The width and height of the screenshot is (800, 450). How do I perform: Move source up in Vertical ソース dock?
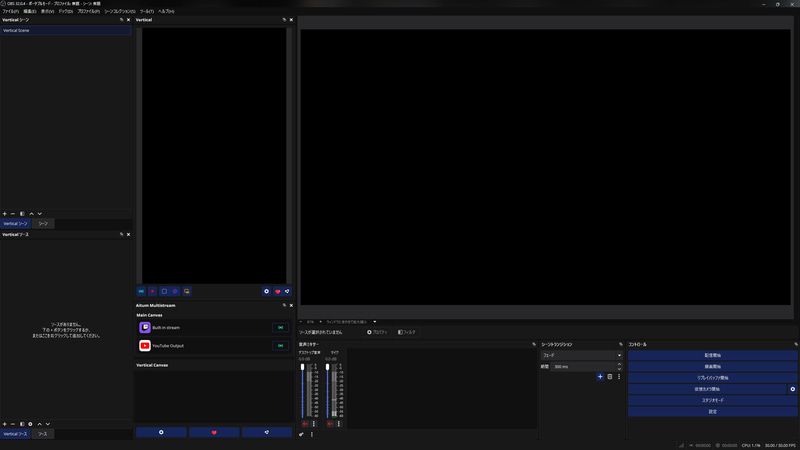click(x=39, y=424)
